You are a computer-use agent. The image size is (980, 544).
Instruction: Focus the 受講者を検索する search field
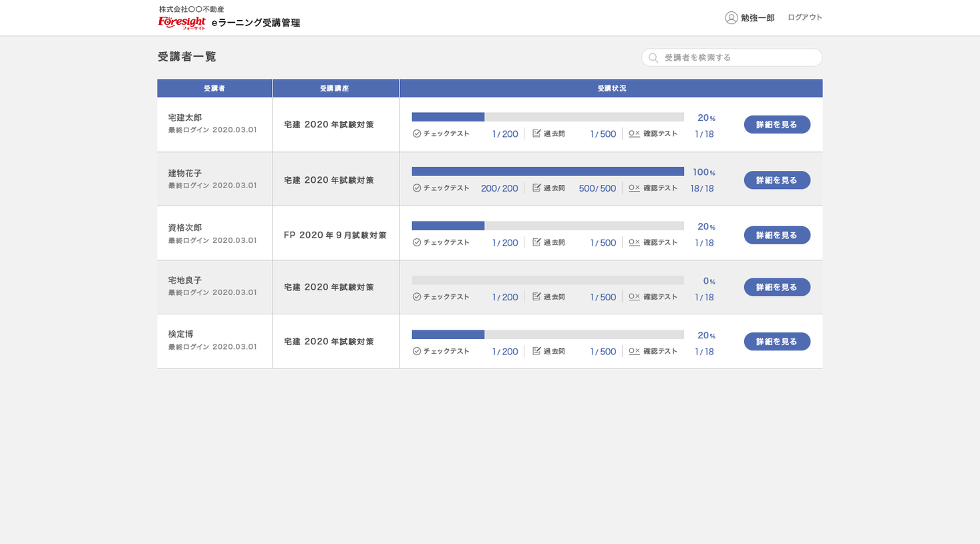(731, 57)
